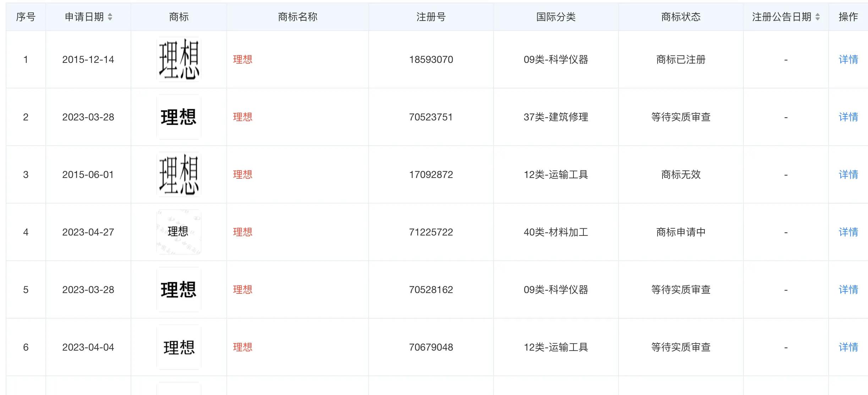Screen dimensions: 868x395
Task: View watermark trademark thumbnail for 71225722
Action: [178, 232]
